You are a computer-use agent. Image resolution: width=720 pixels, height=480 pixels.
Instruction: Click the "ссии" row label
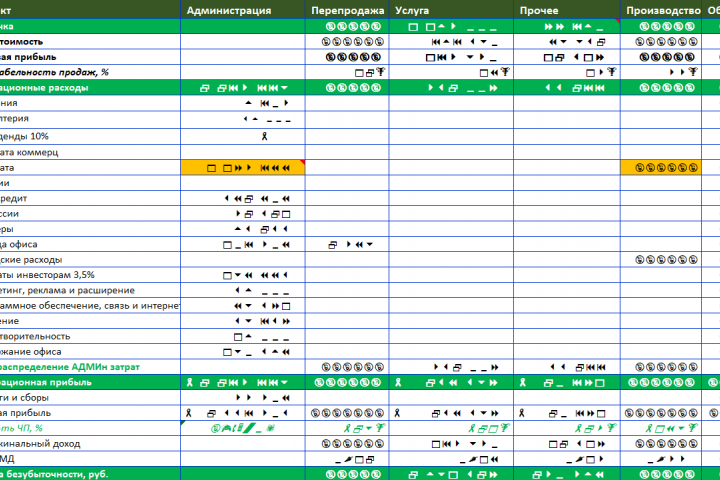point(9,214)
